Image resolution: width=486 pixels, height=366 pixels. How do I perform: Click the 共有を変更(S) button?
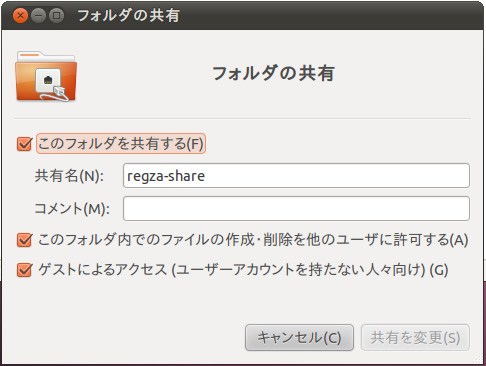coord(415,337)
